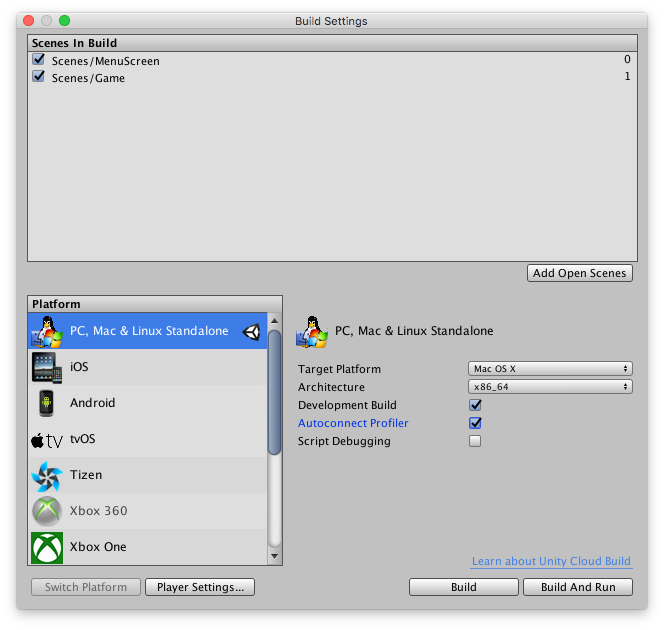This screenshot has width=664, height=630.
Task: Click the Build button
Action: [x=464, y=587]
